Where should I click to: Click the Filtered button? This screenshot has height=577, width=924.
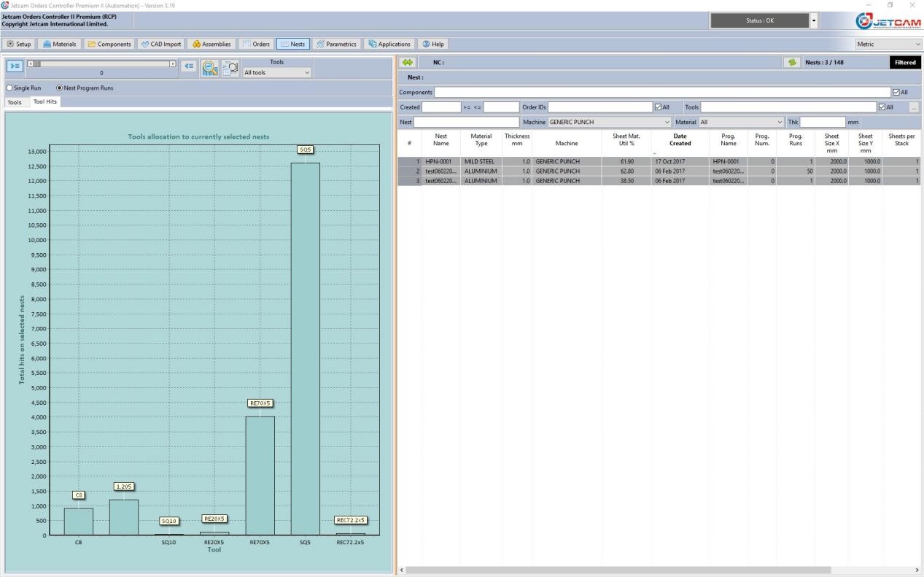[904, 63]
